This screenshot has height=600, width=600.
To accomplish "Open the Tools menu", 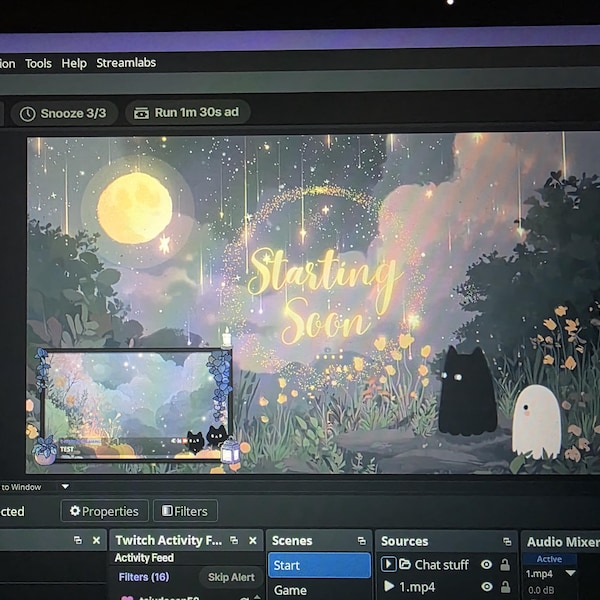I will (x=38, y=63).
